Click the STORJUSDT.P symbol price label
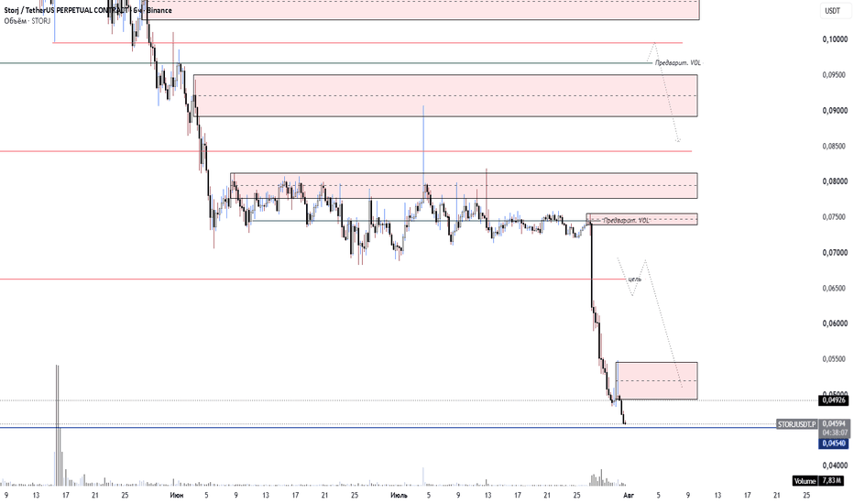The image size is (854, 504). coord(797,424)
